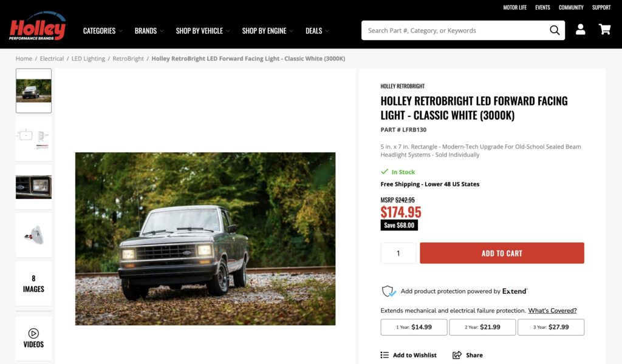622x364 pixels.
Task: Click the Extend shield protection icon
Action: coord(388,291)
